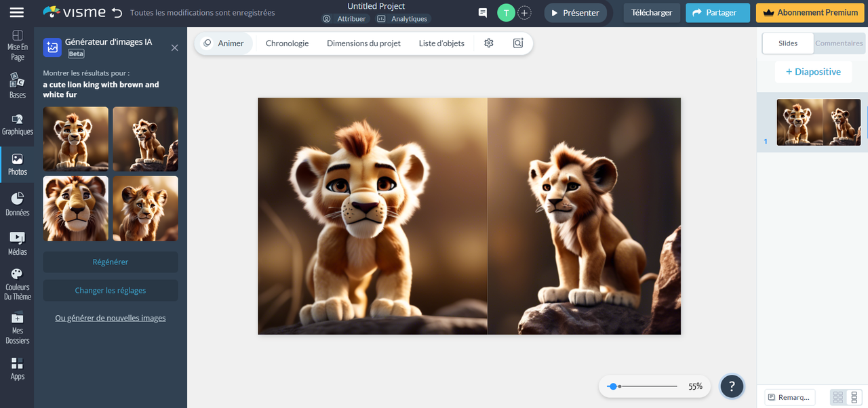Select the left lion image on canvas
This screenshot has width=868, height=408.
tap(372, 216)
